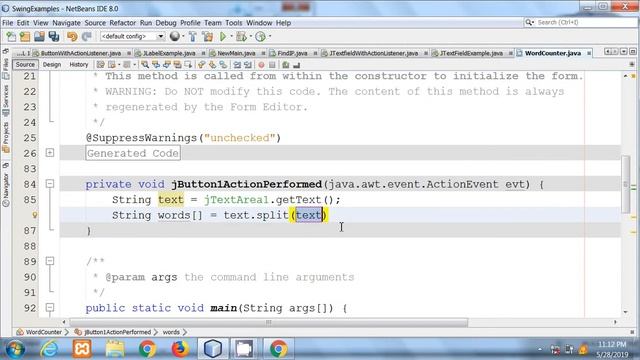Close the WordCounter.java tab
640x360 pixels.
pyautogui.click(x=589, y=53)
